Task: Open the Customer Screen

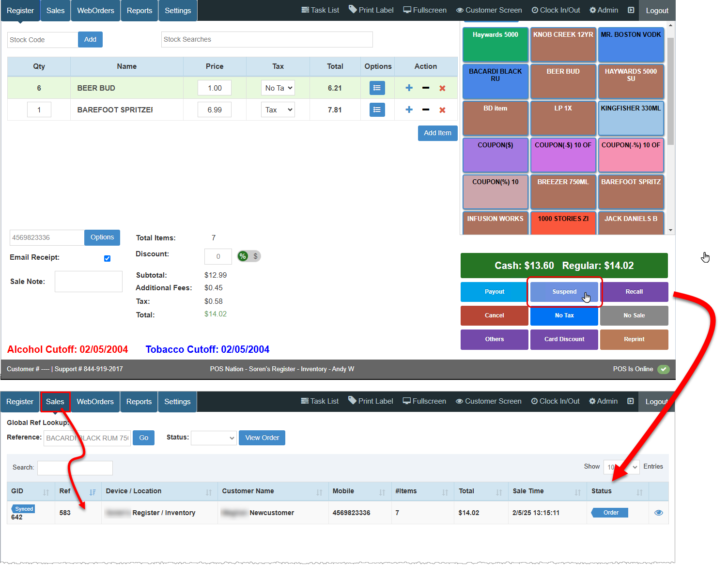Action: tap(488, 10)
